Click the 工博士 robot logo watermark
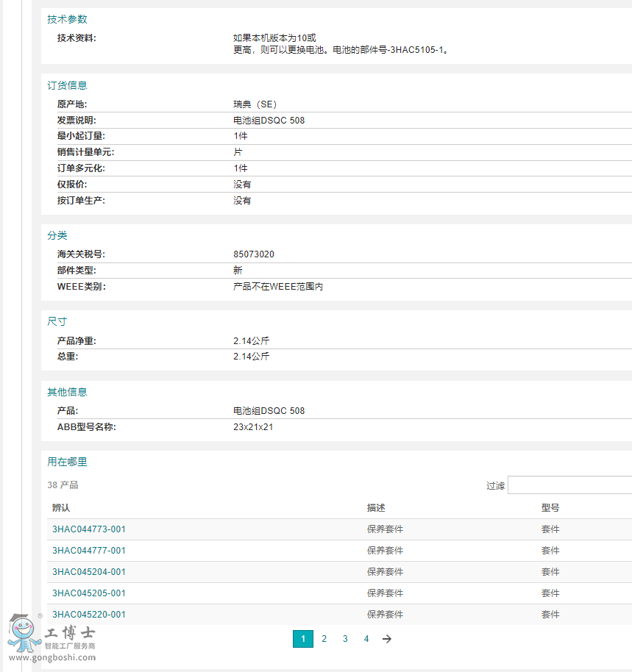632x672 pixels. tap(52, 634)
